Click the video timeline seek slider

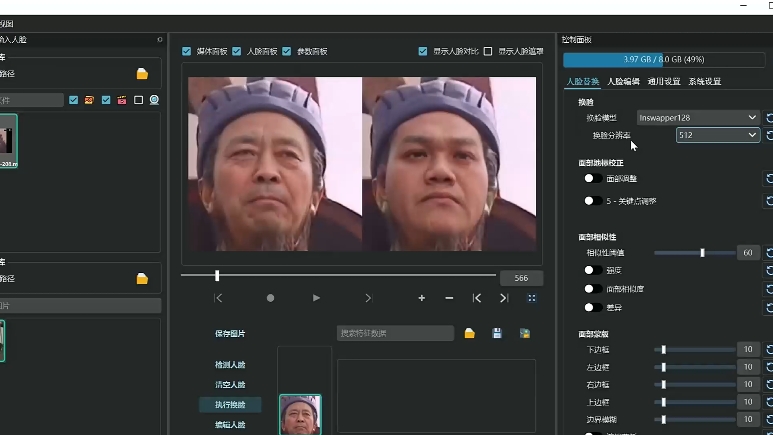click(338, 275)
